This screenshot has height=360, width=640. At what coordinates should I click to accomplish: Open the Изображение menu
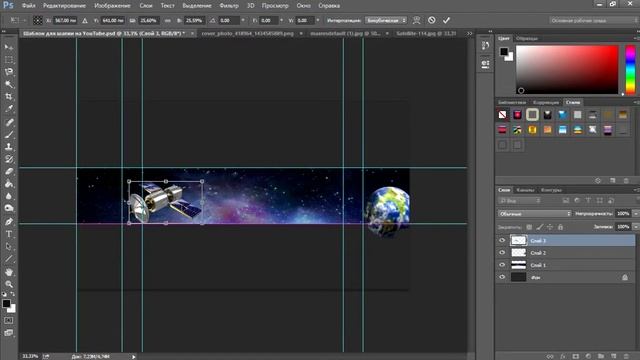click(112, 6)
